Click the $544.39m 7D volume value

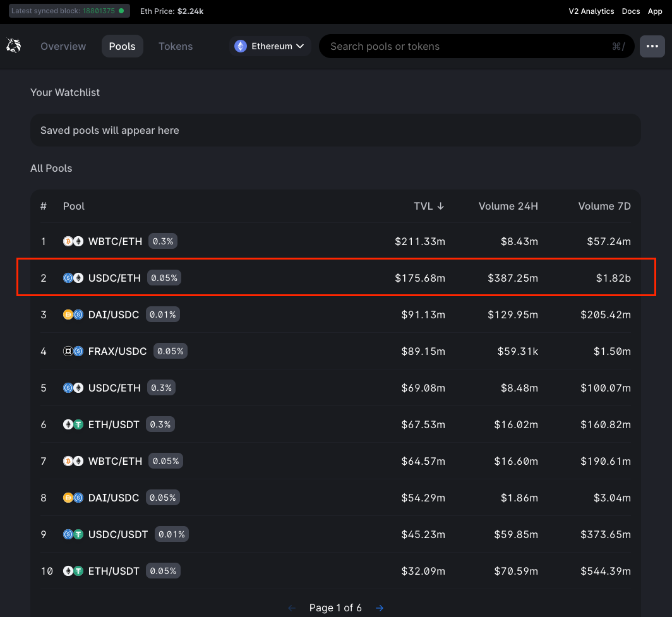pos(606,571)
